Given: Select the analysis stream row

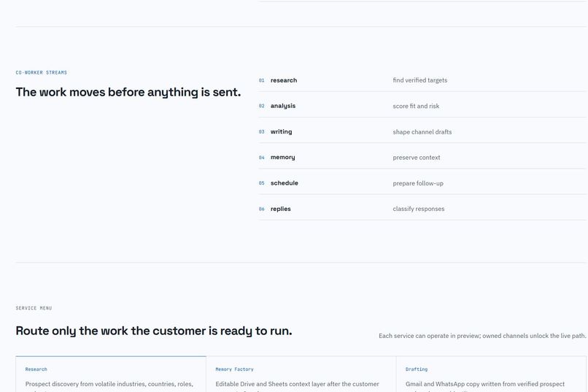Looking at the screenshot, I should click(x=422, y=106).
